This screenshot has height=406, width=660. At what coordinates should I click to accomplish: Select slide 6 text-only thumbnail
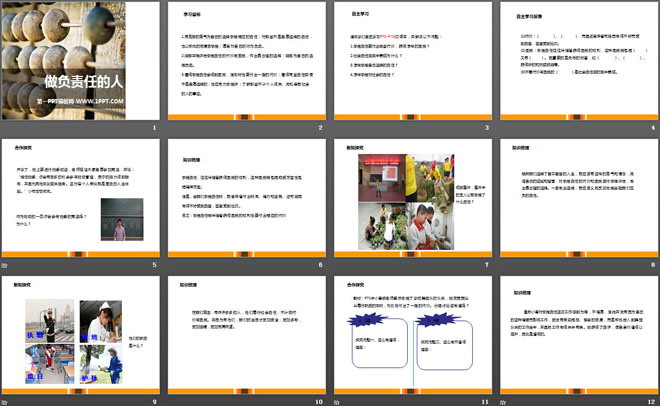click(x=247, y=198)
